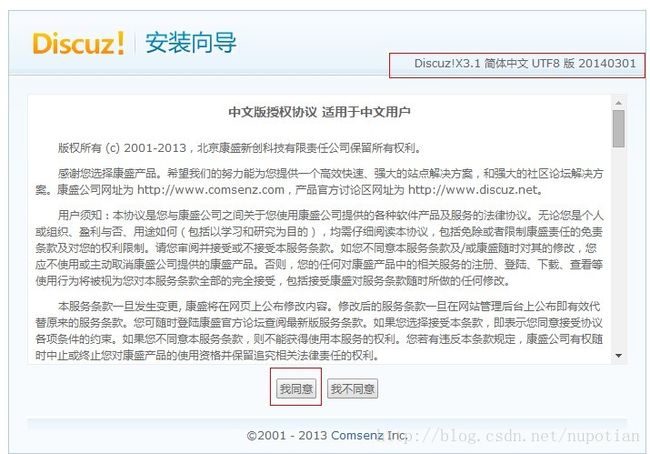Click the 我不同意 disagree button
650x454 pixels.
pos(352,388)
